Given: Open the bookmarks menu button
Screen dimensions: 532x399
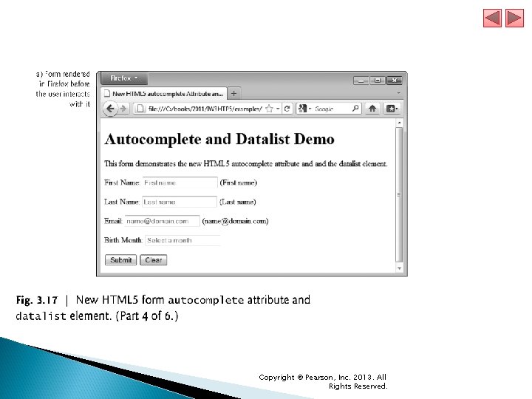Looking at the screenshot, I should [x=392, y=109].
